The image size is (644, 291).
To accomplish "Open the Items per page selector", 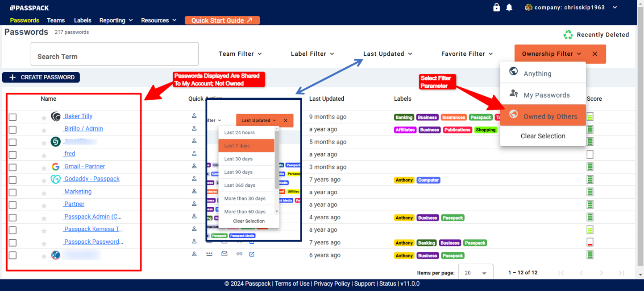I will pyautogui.click(x=475, y=273).
